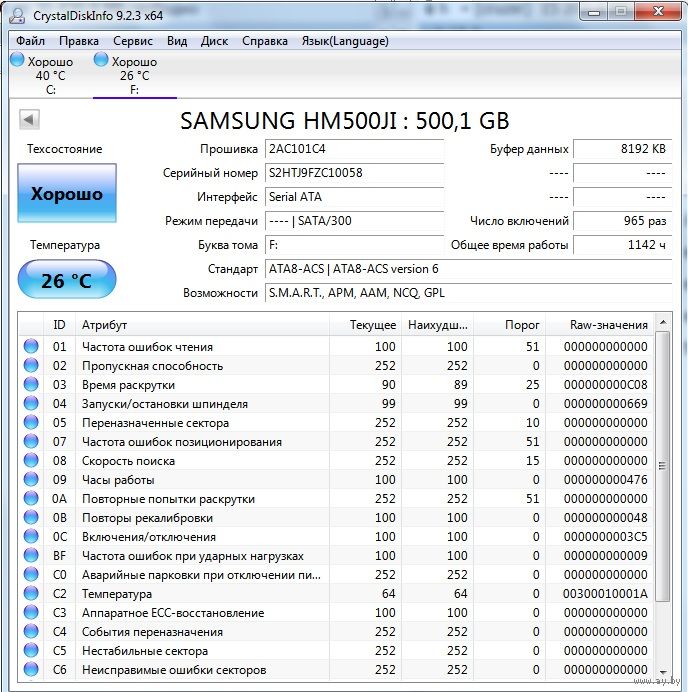Click the power-on count value 965 раз

click(x=623, y=221)
